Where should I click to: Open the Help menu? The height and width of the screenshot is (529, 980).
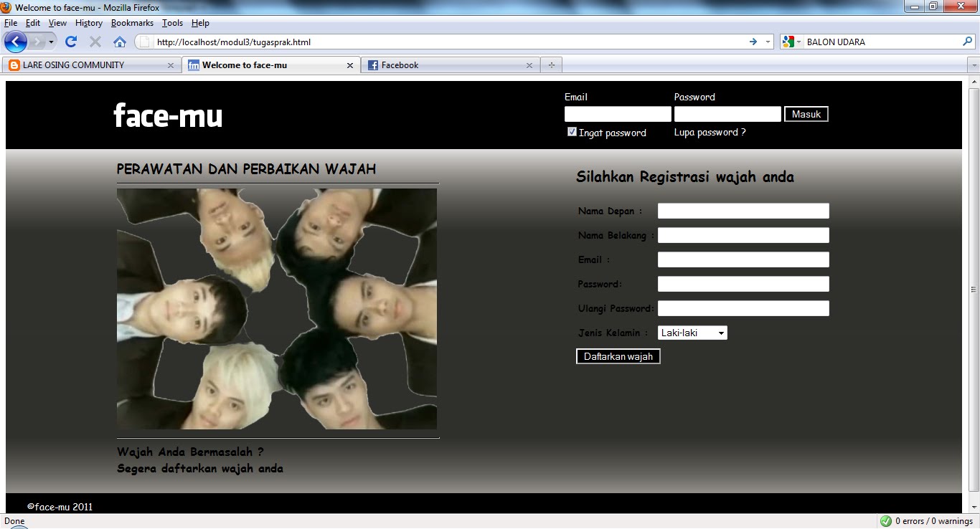200,23
